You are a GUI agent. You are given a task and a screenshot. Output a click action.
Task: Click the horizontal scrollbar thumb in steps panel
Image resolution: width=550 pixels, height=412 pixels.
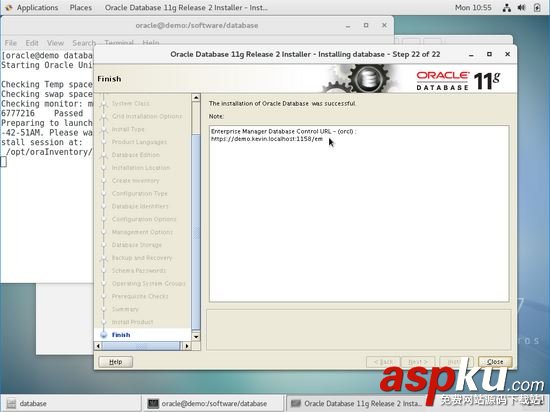point(141,346)
